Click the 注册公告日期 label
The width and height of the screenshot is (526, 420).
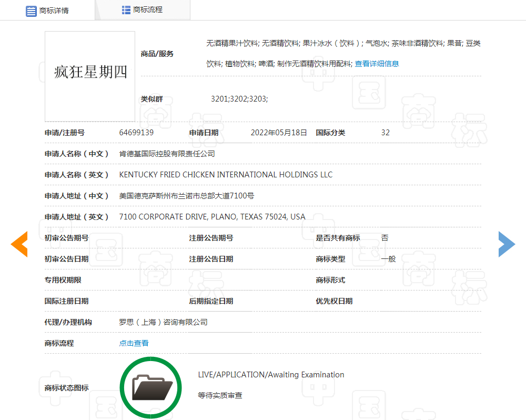(x=211, y=259)
